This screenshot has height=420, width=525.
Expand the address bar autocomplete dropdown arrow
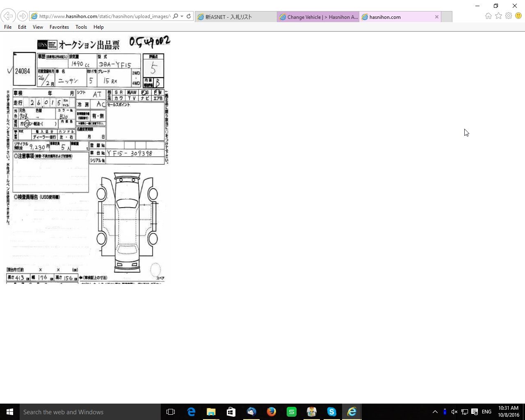(x=182, y=16)
